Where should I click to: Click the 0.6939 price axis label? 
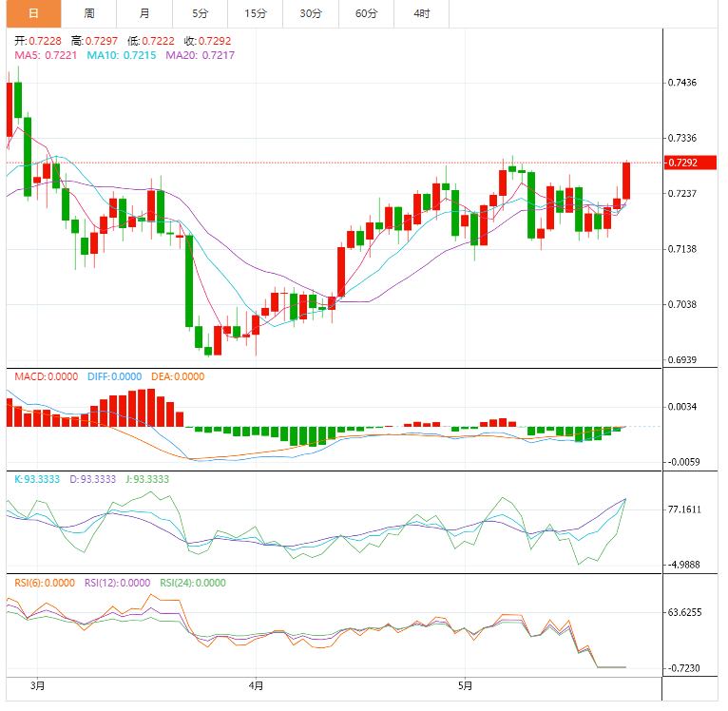pyautogui.click(x=682, y=360)
